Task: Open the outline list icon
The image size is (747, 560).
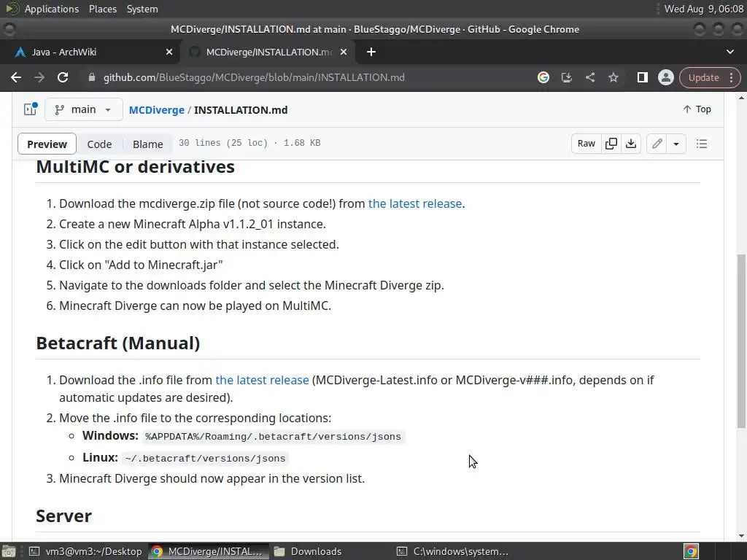Action: pos(701,144)
